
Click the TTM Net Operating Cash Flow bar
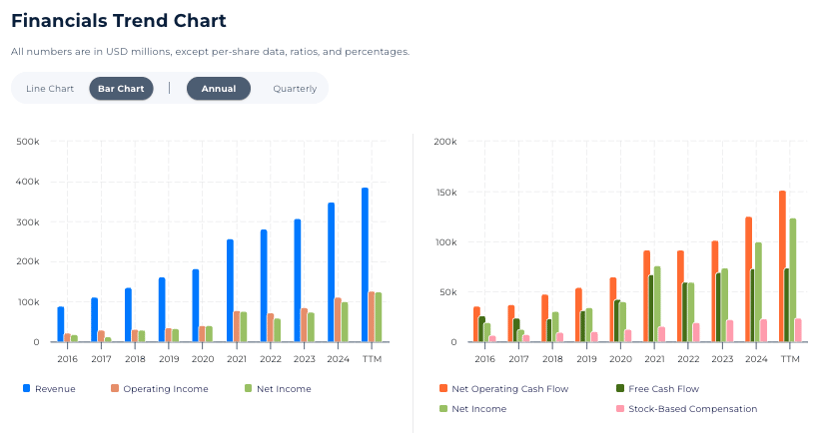pyautogui.click(x=782, y=266)
